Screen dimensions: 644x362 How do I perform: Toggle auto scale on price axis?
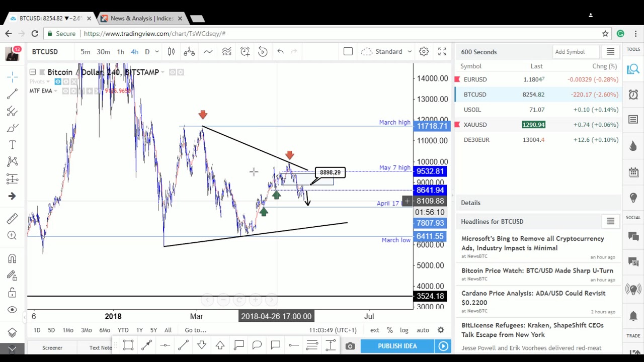[x=423, y=330]
